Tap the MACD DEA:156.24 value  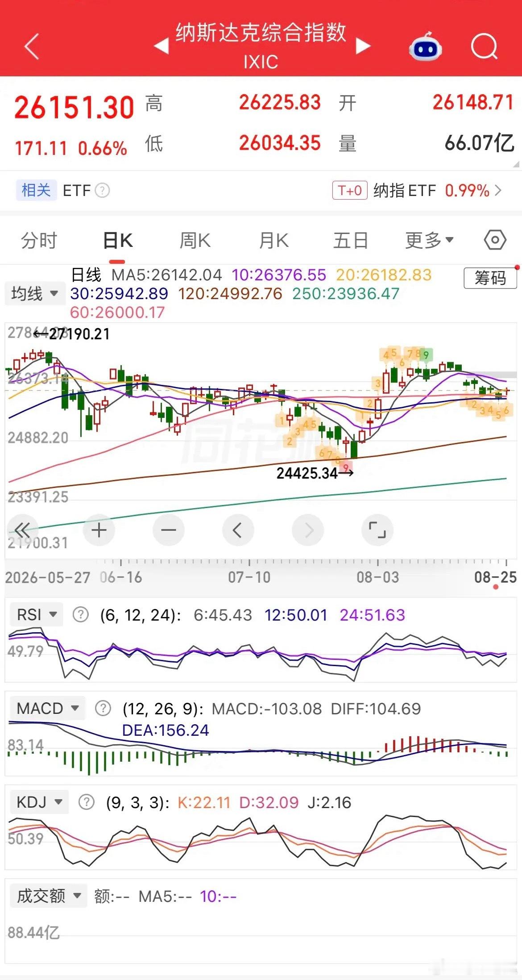pos(166,730)
